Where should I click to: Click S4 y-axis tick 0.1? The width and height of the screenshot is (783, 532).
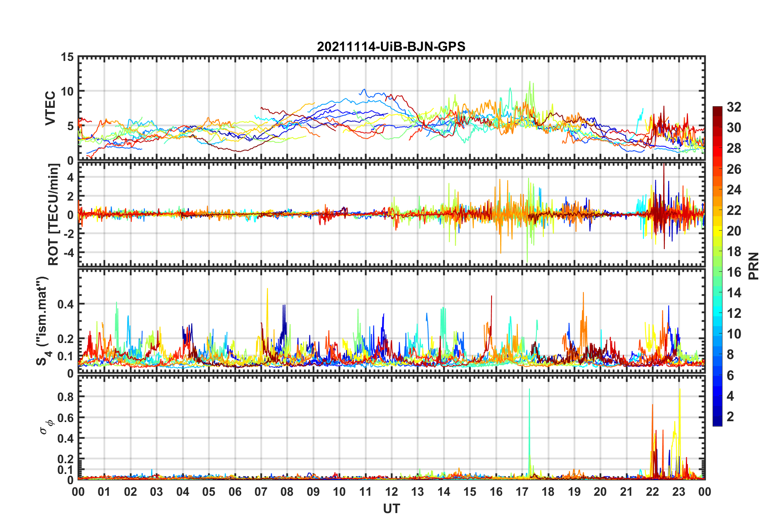[x=66, y=356]
